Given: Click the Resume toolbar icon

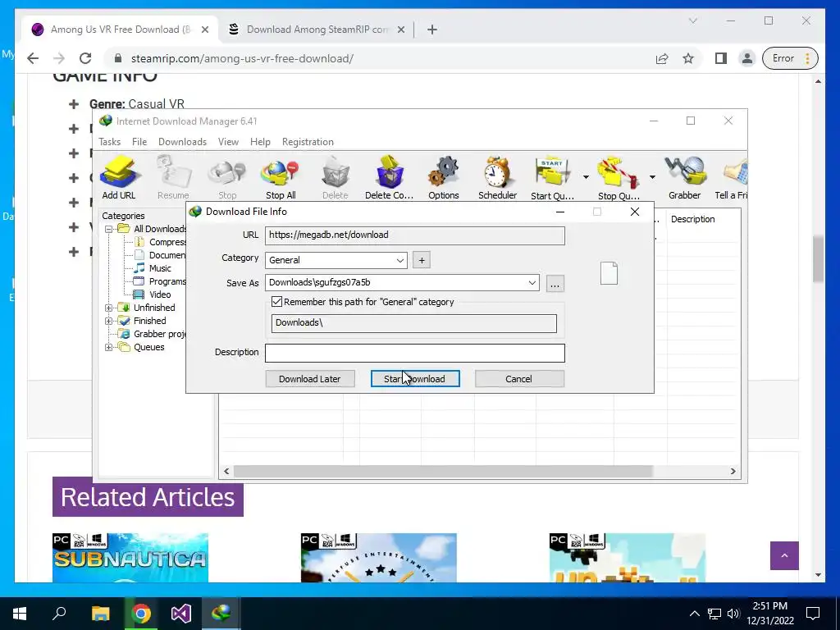Looking at the screenshot, I should pyautogui.click(x=173, y=177).
